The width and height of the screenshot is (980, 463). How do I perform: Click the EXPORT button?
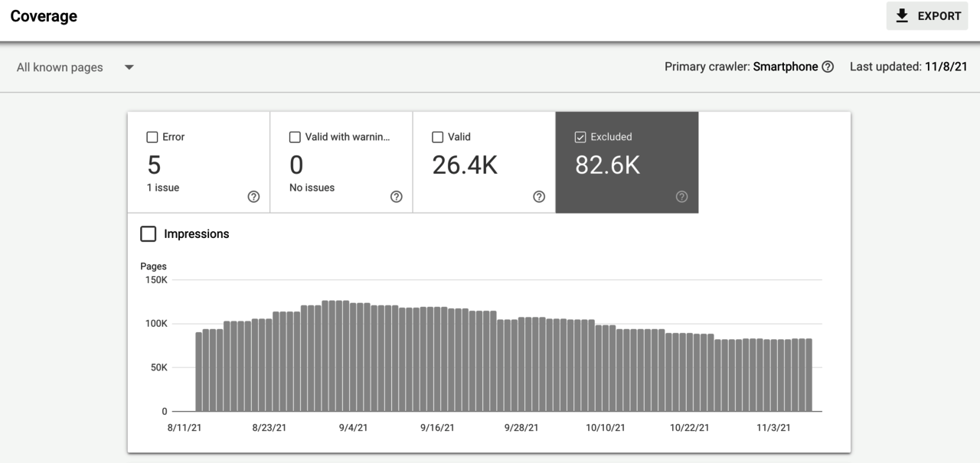pyautogui.click(x=927, y=16)
